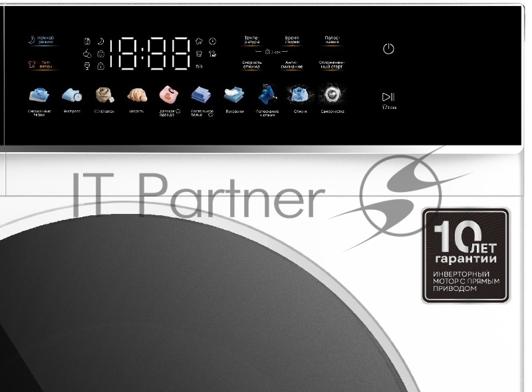Toggle the Антисминание (anti-crease) option
This screenshot has width=532, height=392.
(292, 64)
